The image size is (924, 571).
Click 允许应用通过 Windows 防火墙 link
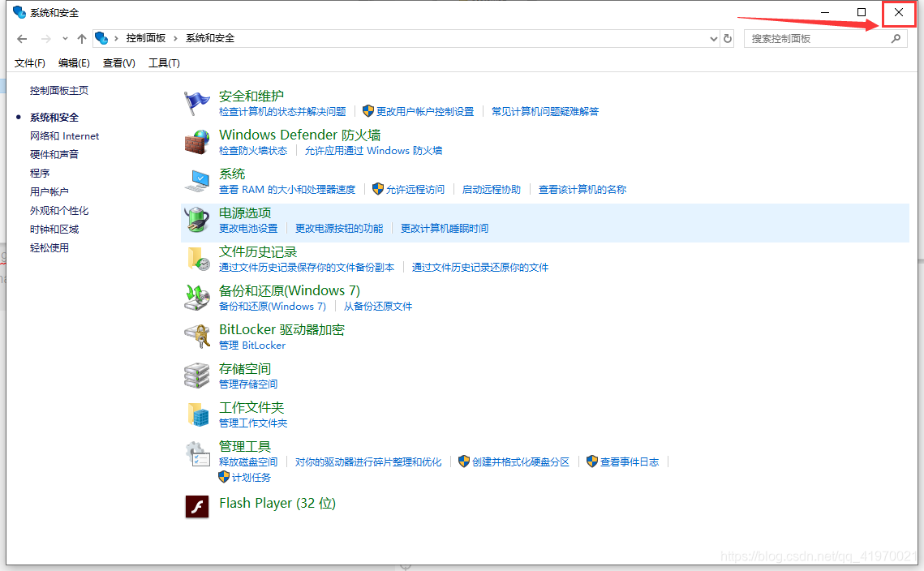coord(374,151)
